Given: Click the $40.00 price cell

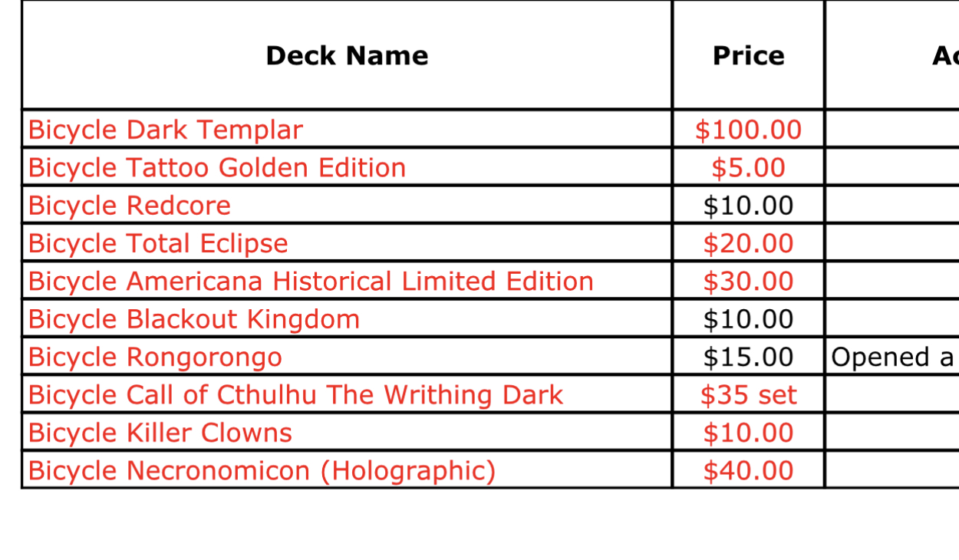Looking at the screenshot, I should click(x=748, y=469).
